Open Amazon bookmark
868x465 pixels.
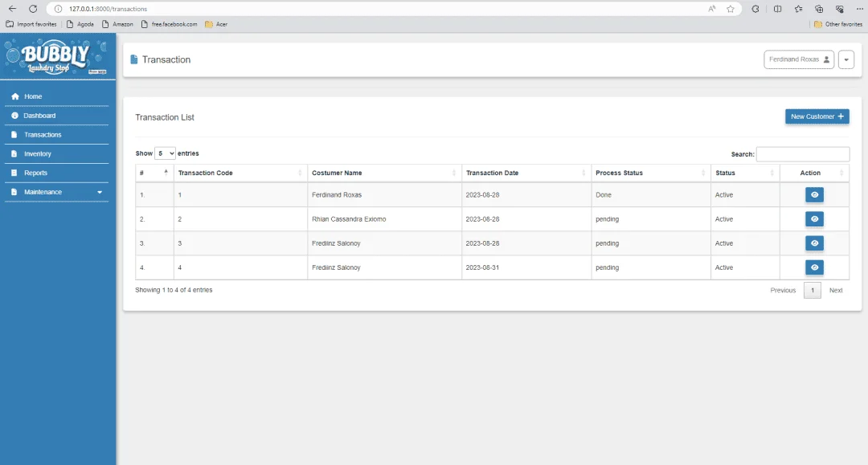tap(118, 24)
